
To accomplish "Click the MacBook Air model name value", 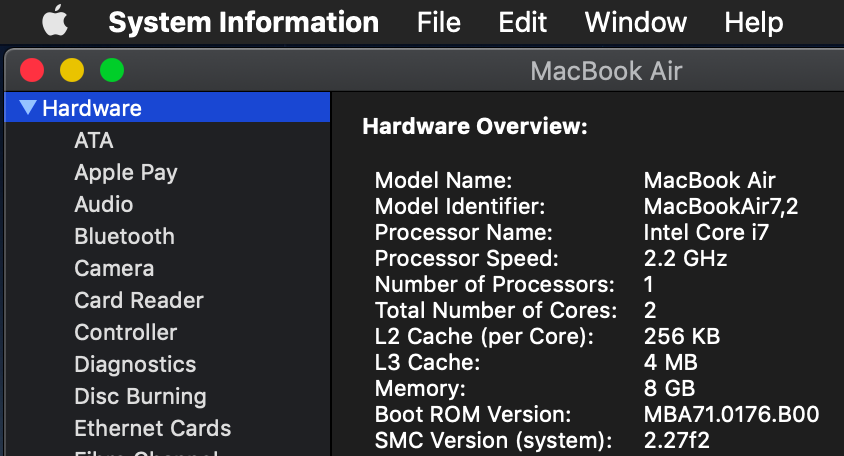I will click(x=709, y=180).
